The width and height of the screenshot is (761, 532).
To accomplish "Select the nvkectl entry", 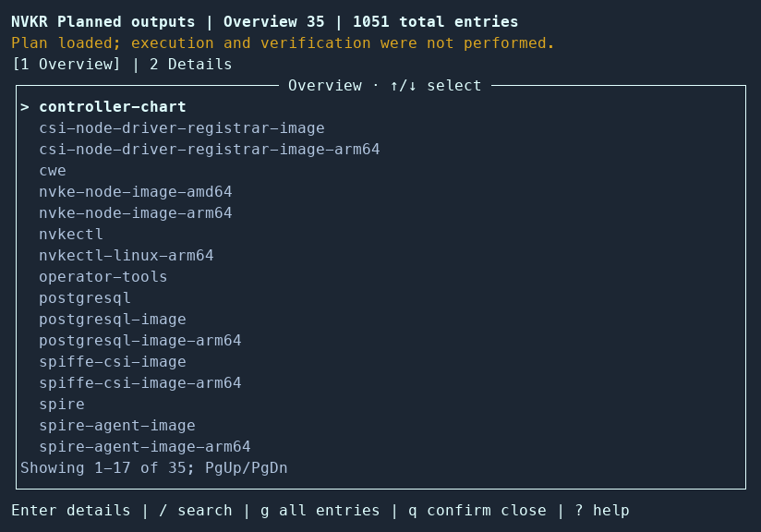I will coord(380,234).
